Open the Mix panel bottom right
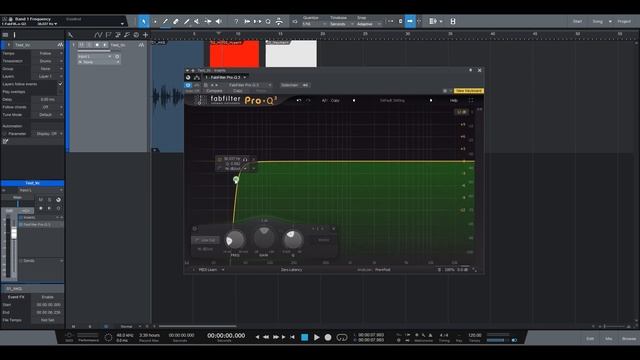Viewport: 640px width, 360px height. pyautogui.click(x=609, y=339)
